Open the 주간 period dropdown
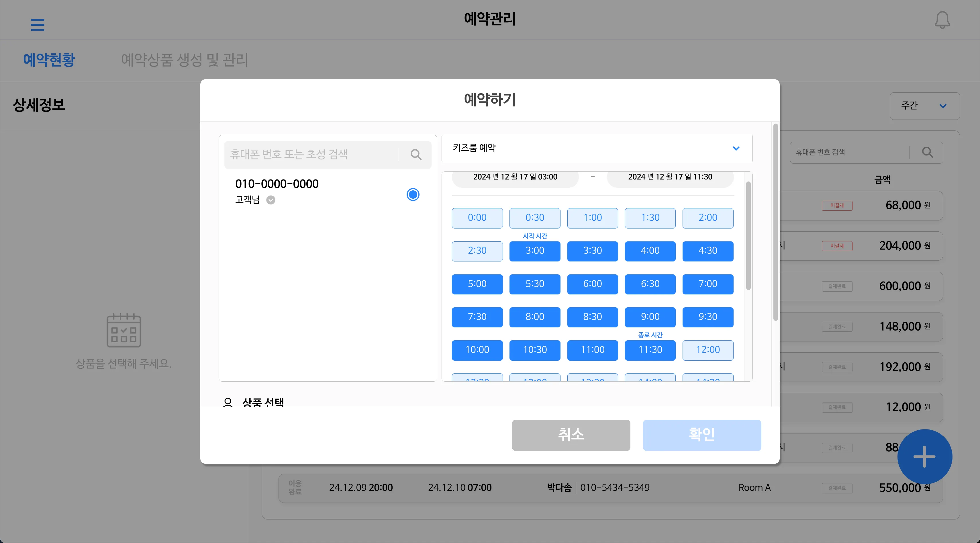980x543 pixels. pos(924,106)
